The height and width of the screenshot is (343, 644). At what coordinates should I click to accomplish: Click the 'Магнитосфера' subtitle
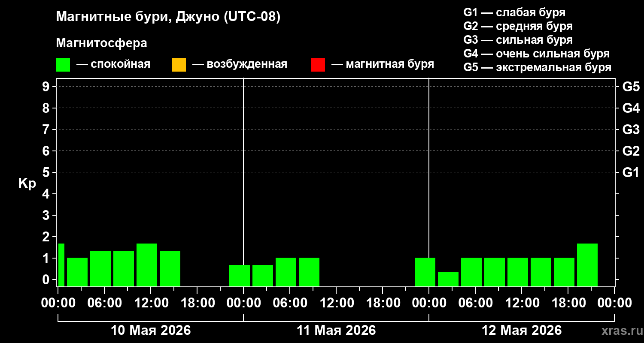point(101,43)
